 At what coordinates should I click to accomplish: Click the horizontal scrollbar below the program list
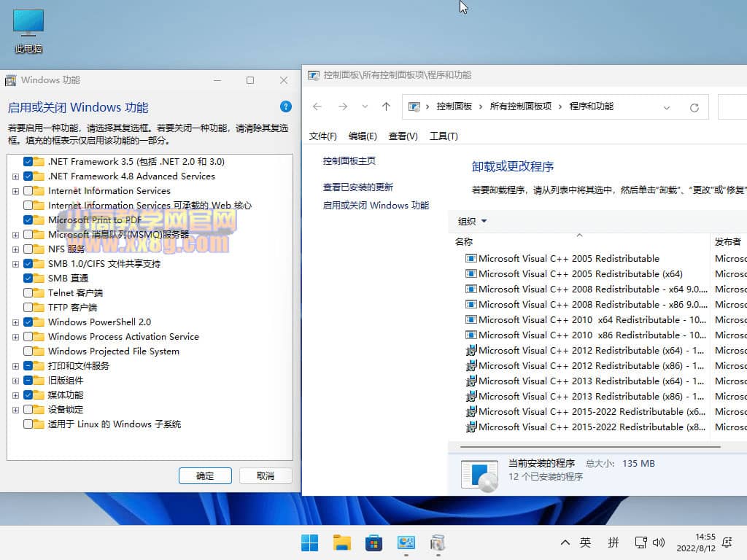coord(584,446)
